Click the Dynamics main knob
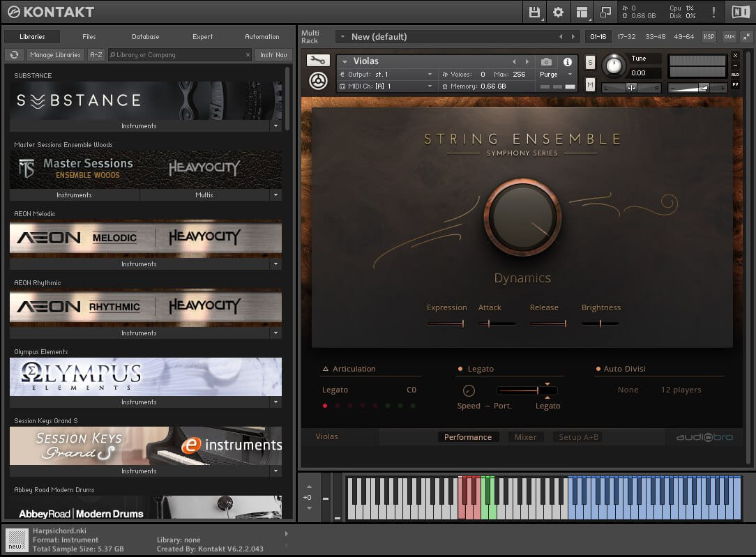 [522, 218]
